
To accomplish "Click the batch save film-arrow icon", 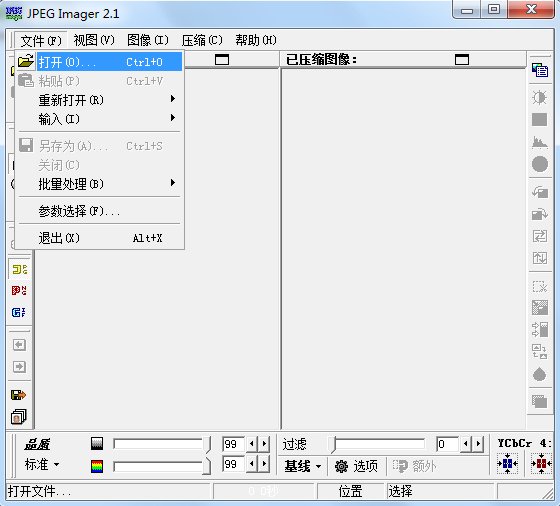I will [x=19, y=395].
